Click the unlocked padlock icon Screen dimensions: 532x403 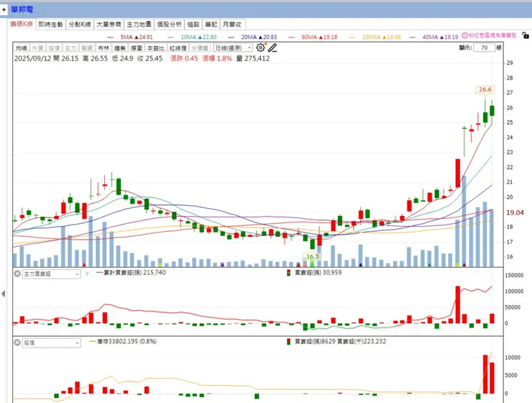[x=526, y=35]
